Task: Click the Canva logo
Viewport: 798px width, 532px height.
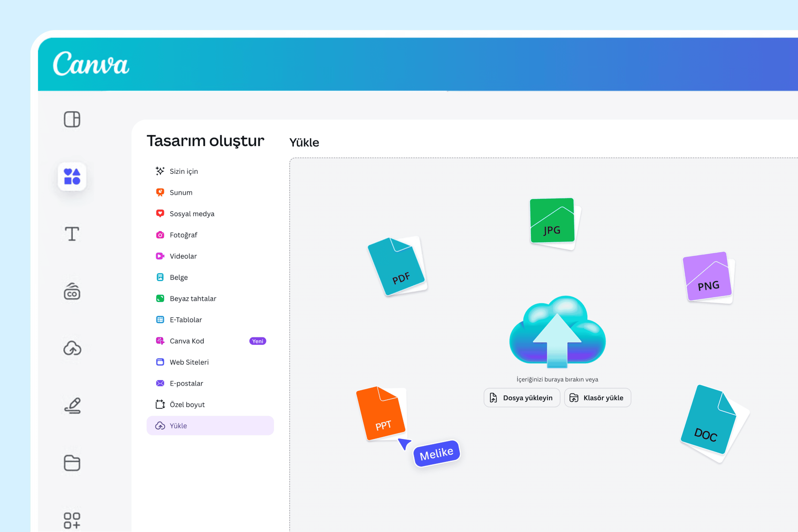Action: (91, 63)
